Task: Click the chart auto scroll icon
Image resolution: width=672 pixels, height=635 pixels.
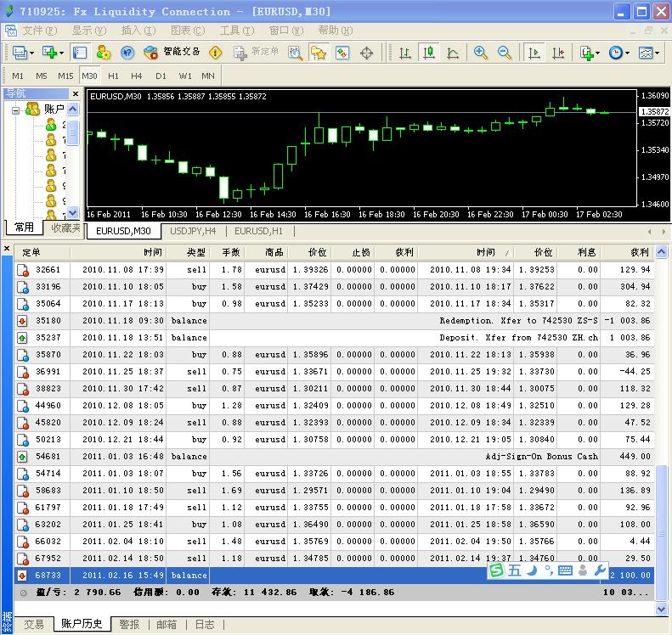Action: pyautogui.click(x=534, y=53)
